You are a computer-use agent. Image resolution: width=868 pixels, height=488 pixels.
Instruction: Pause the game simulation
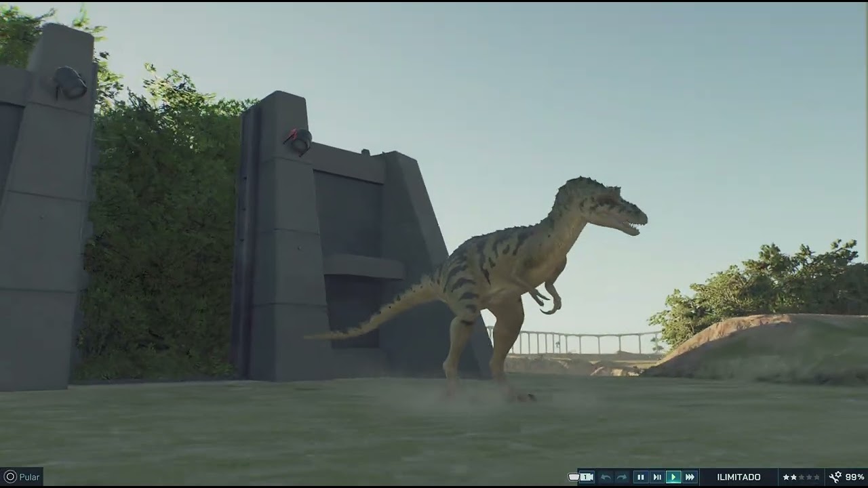click(641, 477)
